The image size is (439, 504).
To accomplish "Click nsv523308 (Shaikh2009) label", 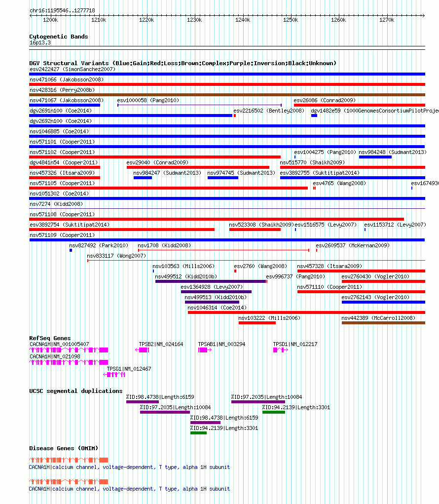I will click(x=261, y=225).
